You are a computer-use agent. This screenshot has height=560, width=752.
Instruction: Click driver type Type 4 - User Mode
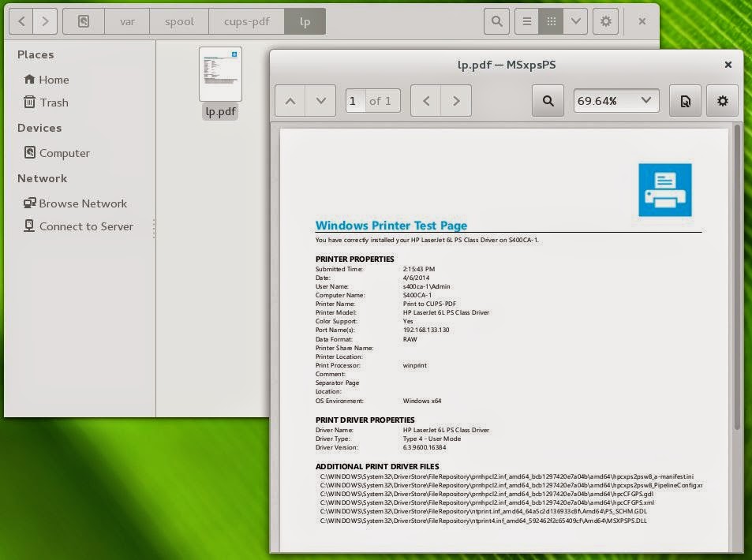click(x=432, y=439)
